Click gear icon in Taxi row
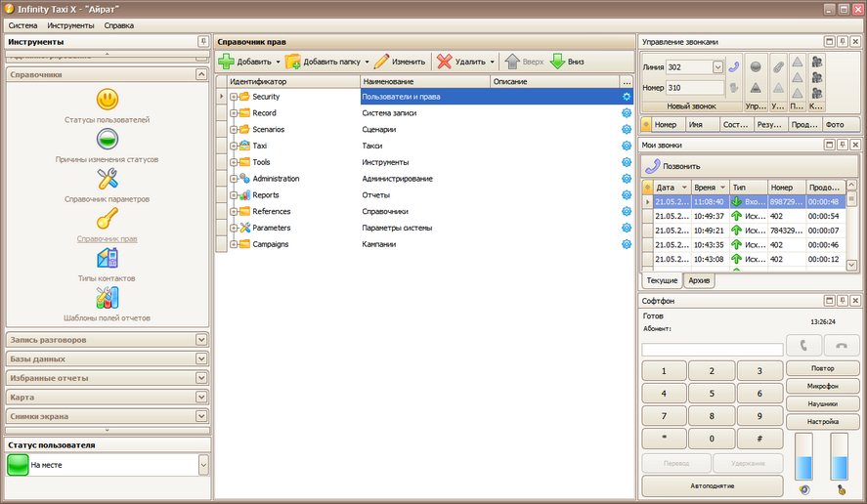867x504 pixels. pyautogui.click(x=627, y=146)
